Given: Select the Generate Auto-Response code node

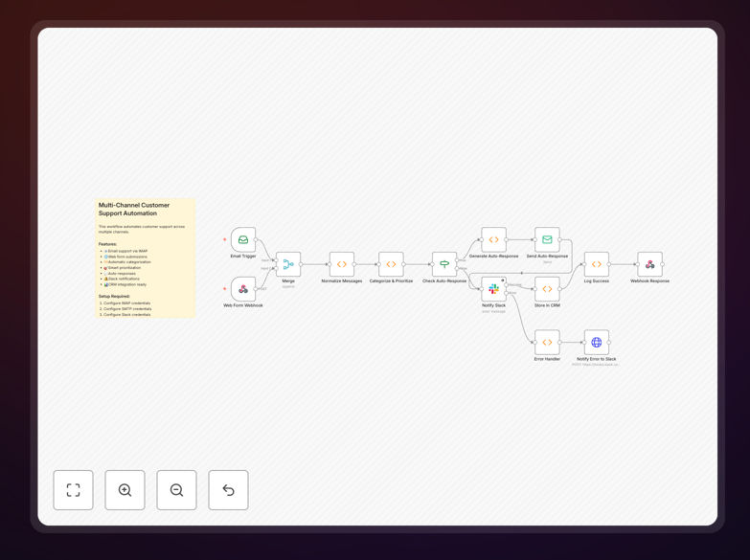Looking at the screenshot, I should coord(493,239).
